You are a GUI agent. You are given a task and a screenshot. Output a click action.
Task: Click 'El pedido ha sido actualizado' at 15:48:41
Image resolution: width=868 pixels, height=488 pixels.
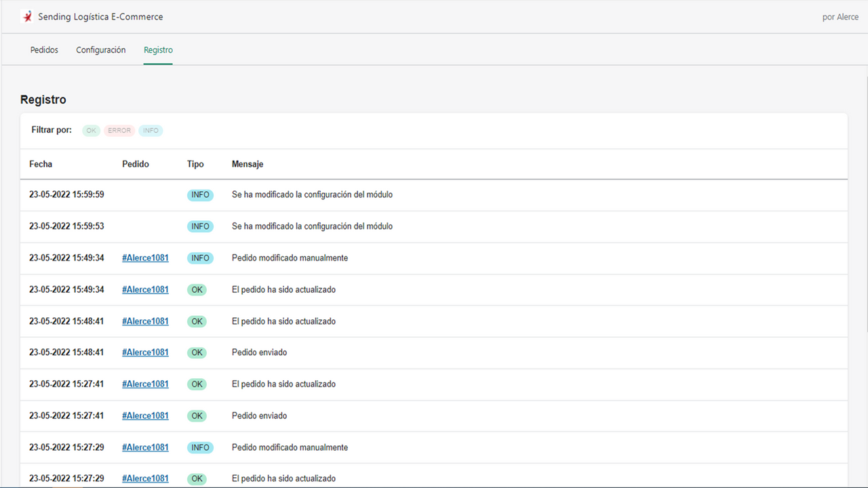click(x=283, y=321)
